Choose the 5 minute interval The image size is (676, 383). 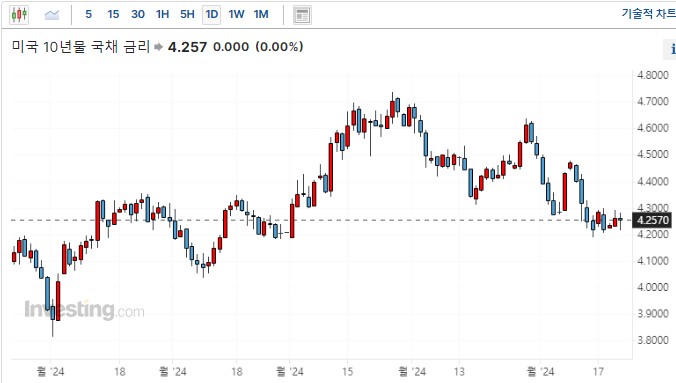(88, 14)
